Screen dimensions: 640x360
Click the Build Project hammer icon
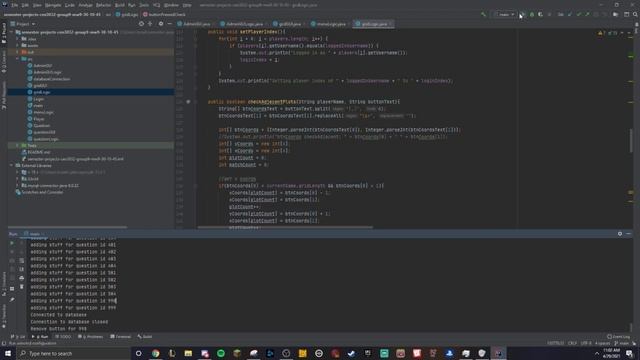[484, 14]
